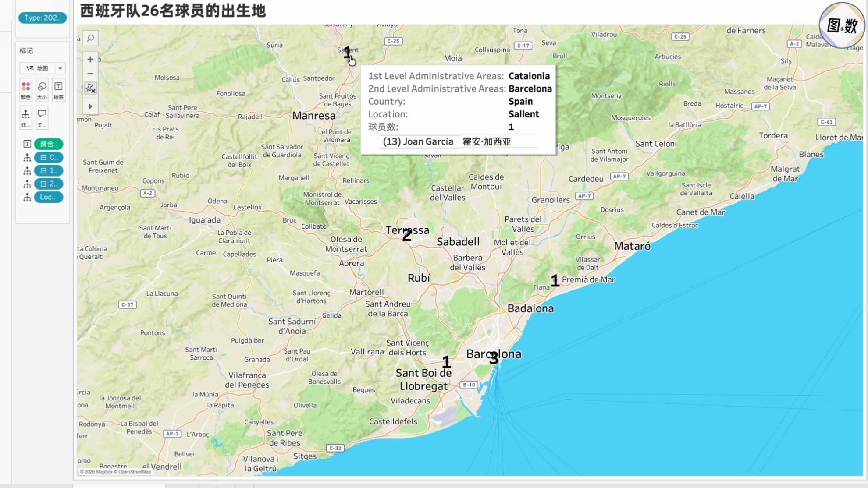Click the 图&数 logo badge
868x488 pixels.
coord(842,25)
